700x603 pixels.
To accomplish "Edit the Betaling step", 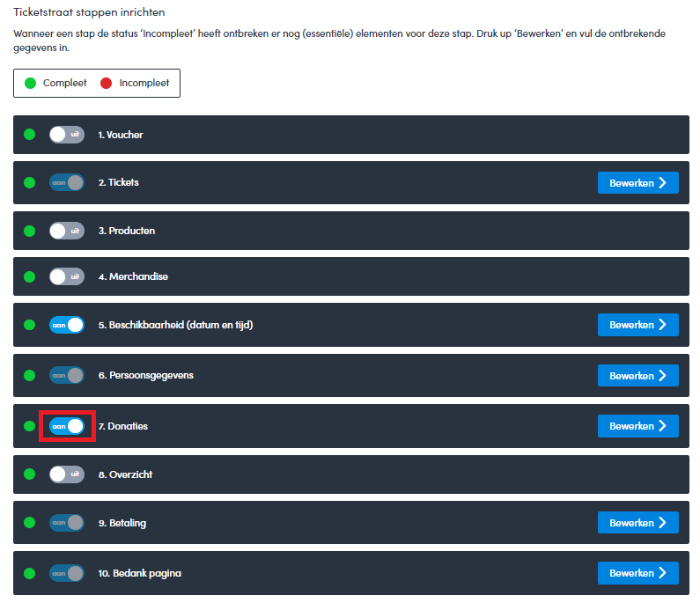I will click(x=637, y=523).
